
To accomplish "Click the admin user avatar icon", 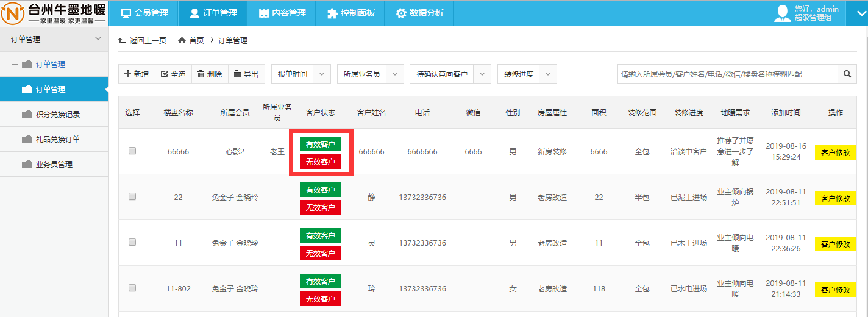I will pyautogui.click(x=783, y=13).
